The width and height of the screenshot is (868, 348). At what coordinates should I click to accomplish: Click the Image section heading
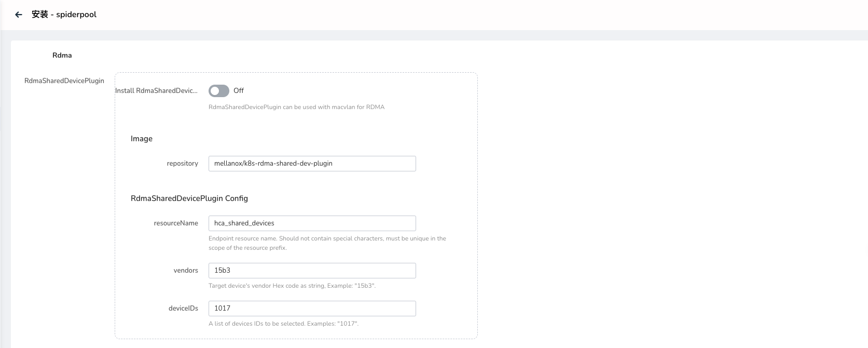[x=141, y=139]
